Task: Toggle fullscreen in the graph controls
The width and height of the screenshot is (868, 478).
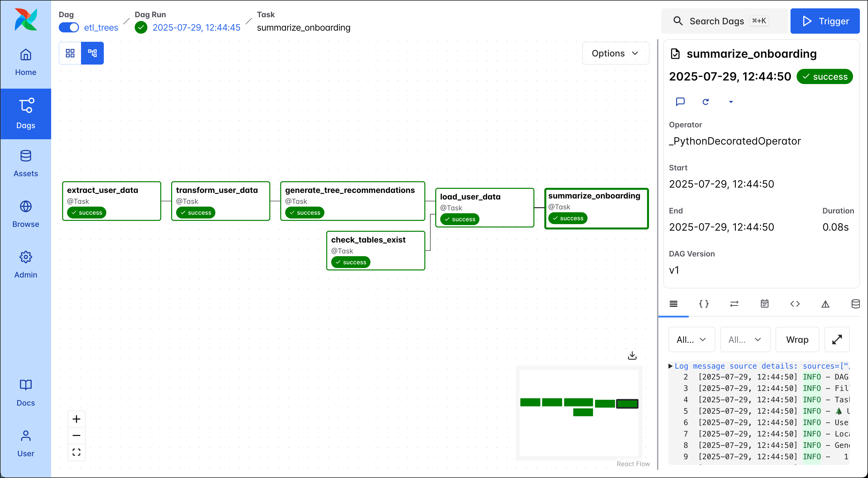Action: [x=76, y=452]
